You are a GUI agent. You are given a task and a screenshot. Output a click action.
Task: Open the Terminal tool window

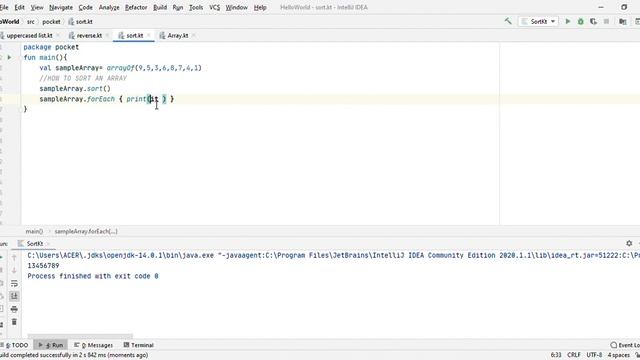point(139,345)
